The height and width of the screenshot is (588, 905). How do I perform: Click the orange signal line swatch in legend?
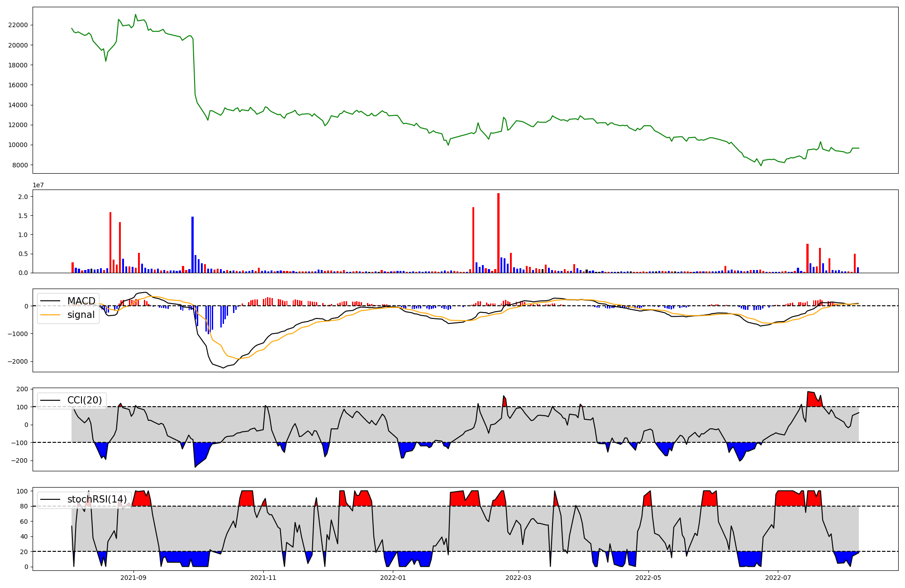click(50, 315)
